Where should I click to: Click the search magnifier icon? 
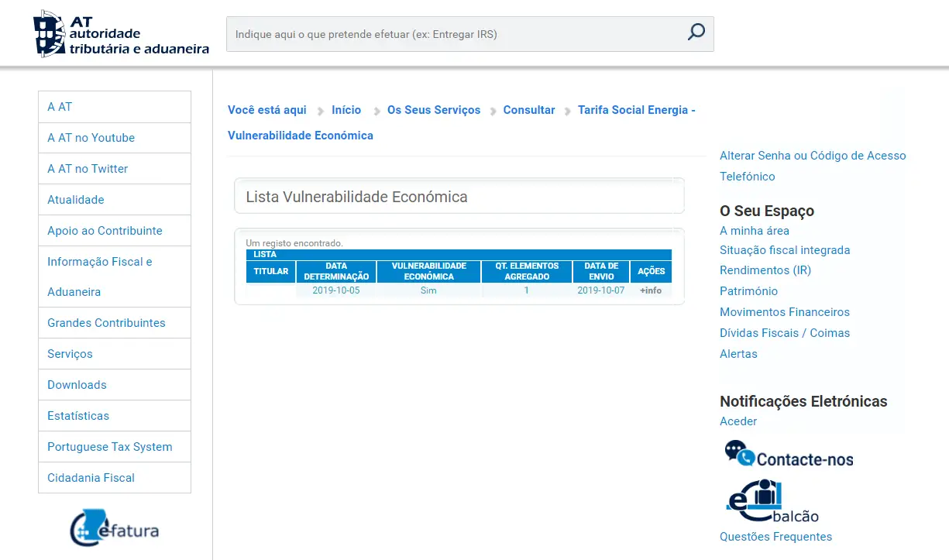pyautogui.click(x=696, y=33)
